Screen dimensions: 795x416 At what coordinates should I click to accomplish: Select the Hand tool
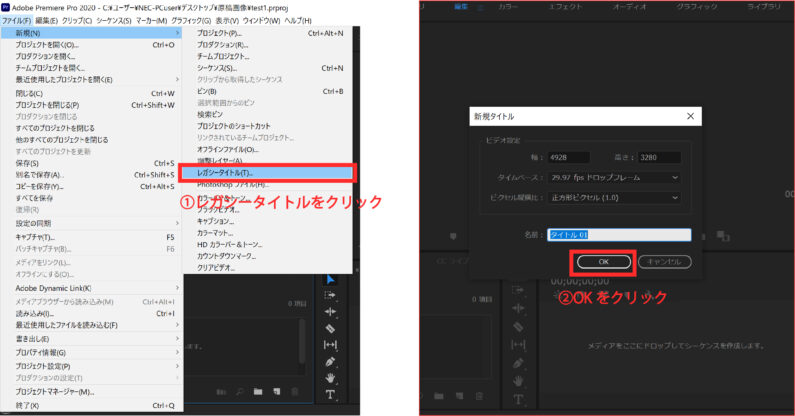pyautogui.click(x=330, y=378)
